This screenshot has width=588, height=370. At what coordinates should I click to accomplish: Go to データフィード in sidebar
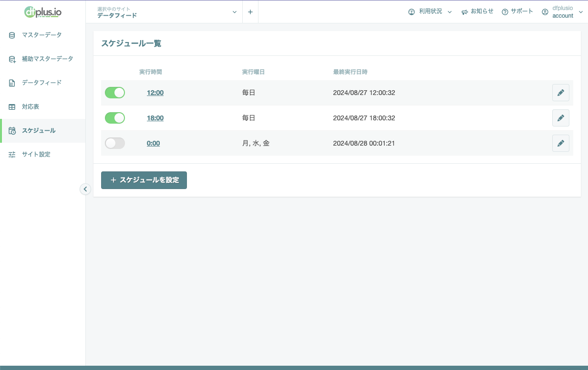point(41,83)
